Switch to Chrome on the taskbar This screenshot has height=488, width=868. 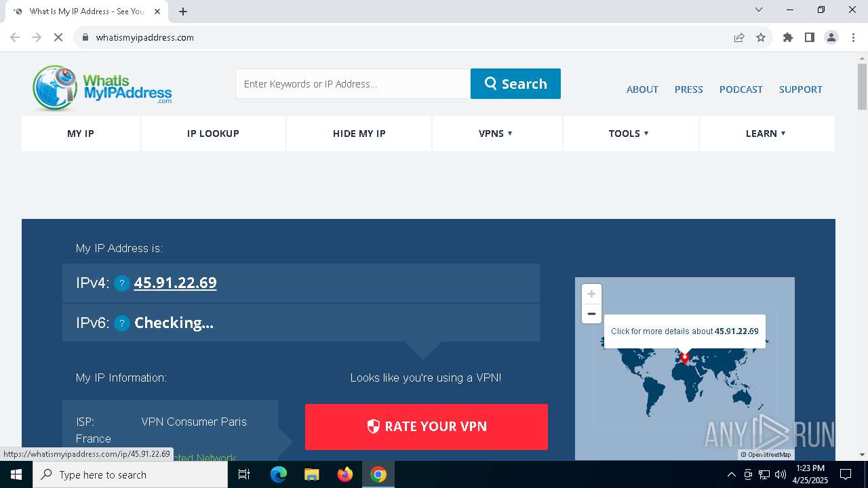378,474
